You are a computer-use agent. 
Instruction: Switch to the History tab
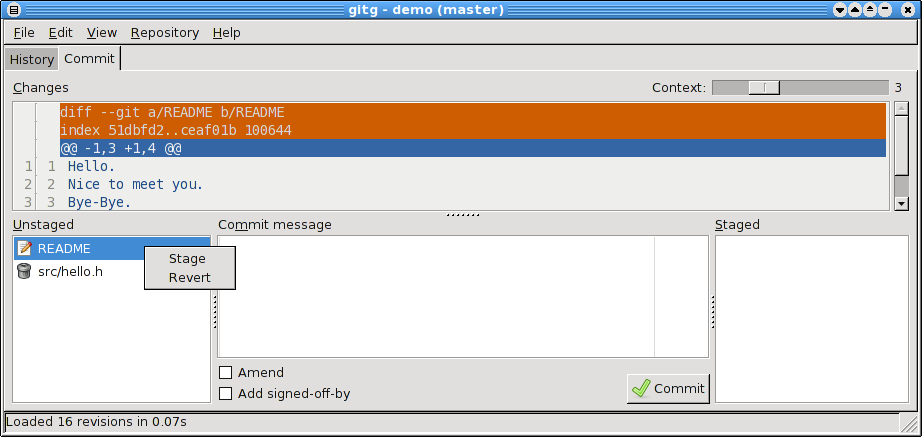(32, 59)
